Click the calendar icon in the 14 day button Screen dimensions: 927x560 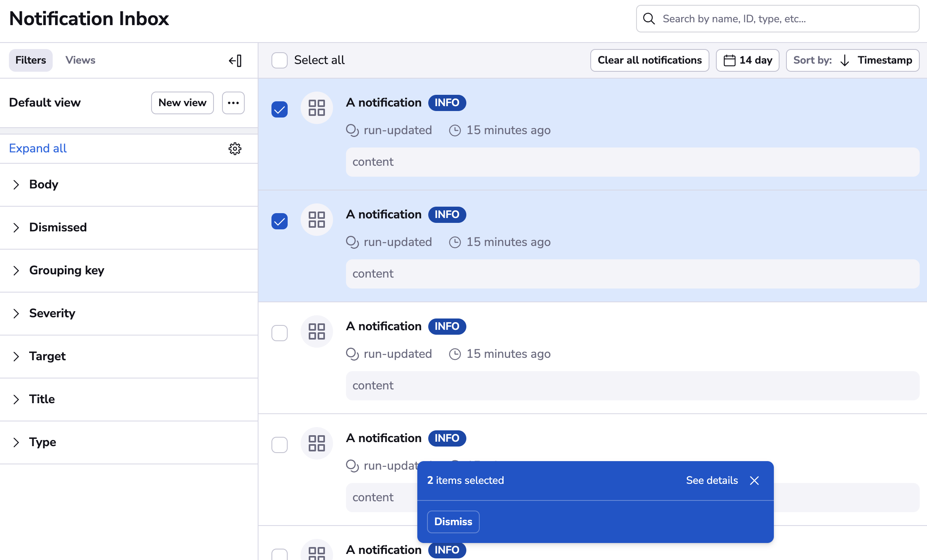[729, 60]
